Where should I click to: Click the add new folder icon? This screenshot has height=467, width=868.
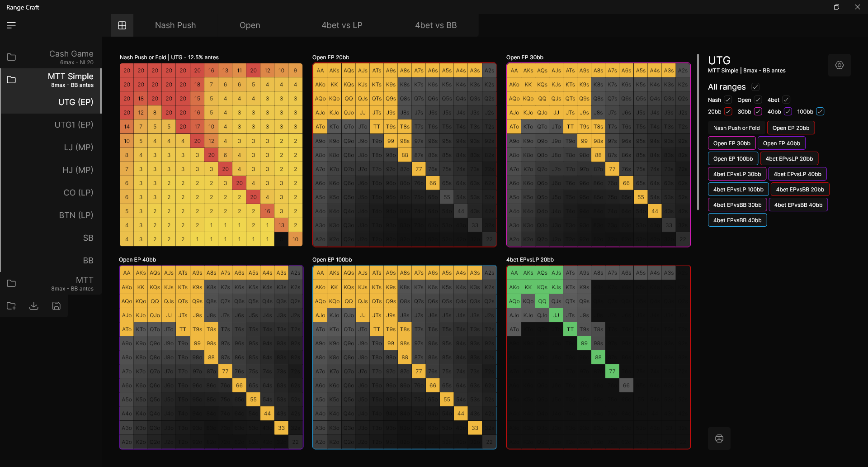[x=11, y=306]
